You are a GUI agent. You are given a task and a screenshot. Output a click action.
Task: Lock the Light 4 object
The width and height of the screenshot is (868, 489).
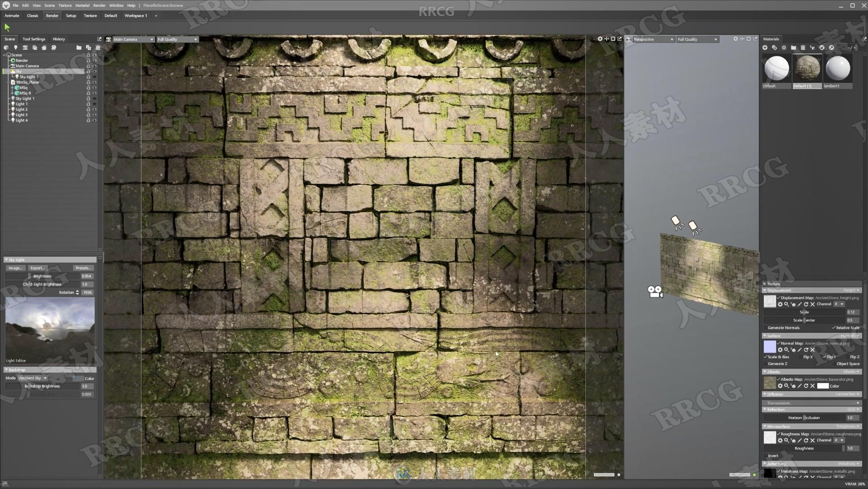pos(88,120)
